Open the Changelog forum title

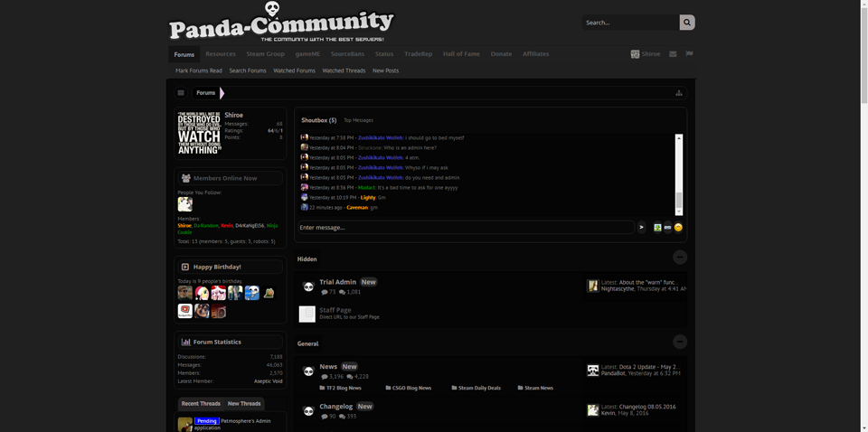336,407
